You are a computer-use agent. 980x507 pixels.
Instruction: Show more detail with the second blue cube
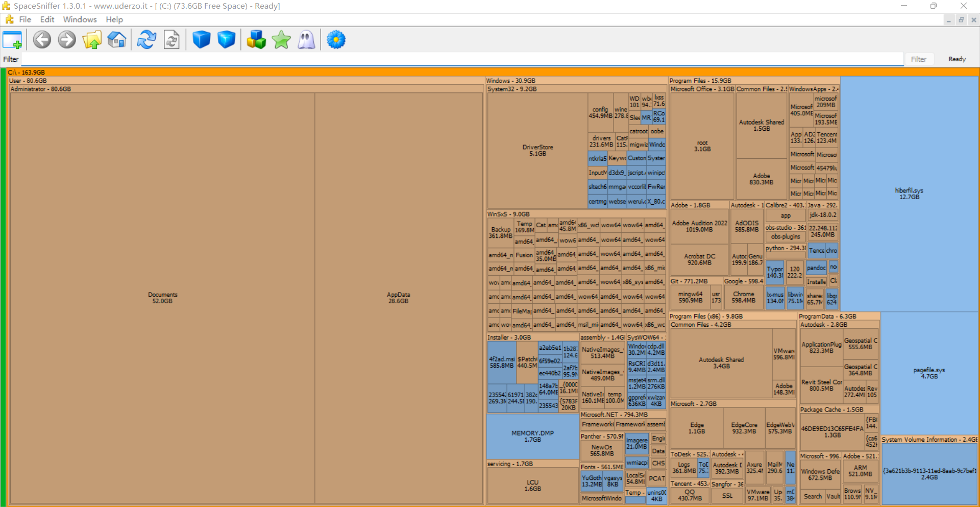(x=226, y=40)
